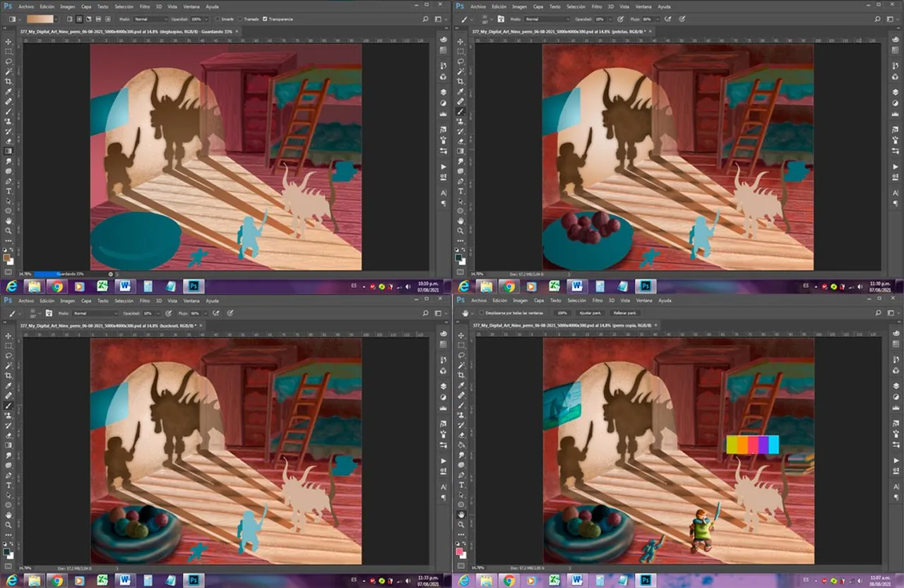Viewport: 904px width, 588px height.
Task: Select the Eraser tool in the top-right window
Action: pos(460,141)
